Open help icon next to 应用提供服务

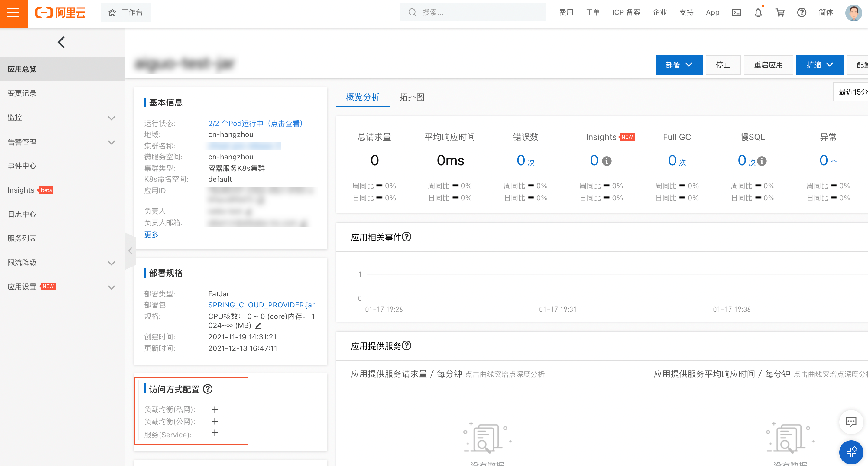point(407,346)
